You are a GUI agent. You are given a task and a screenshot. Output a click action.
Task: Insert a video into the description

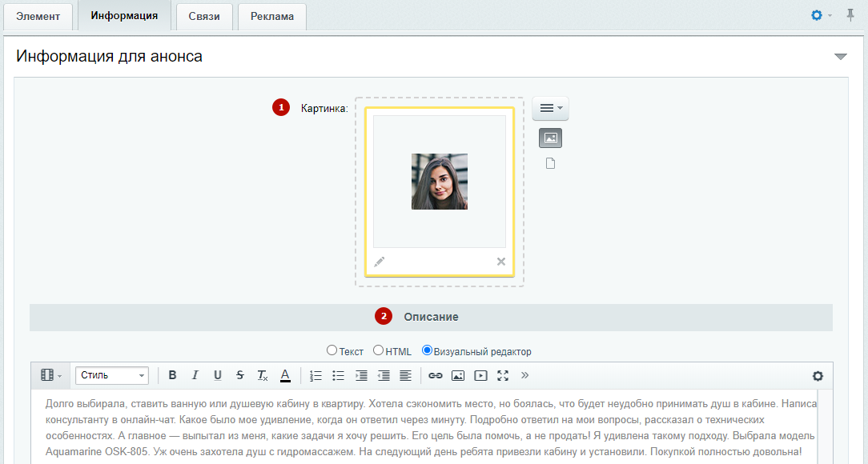(480, 375)
